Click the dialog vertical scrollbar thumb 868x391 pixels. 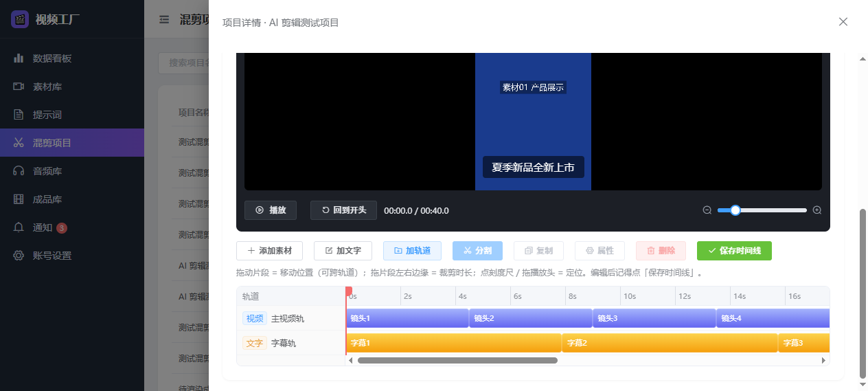click(863, 293)
